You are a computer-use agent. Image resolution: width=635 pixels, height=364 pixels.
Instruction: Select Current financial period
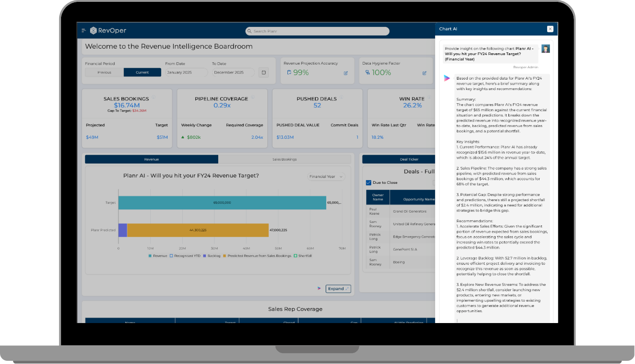coord(142,72)
